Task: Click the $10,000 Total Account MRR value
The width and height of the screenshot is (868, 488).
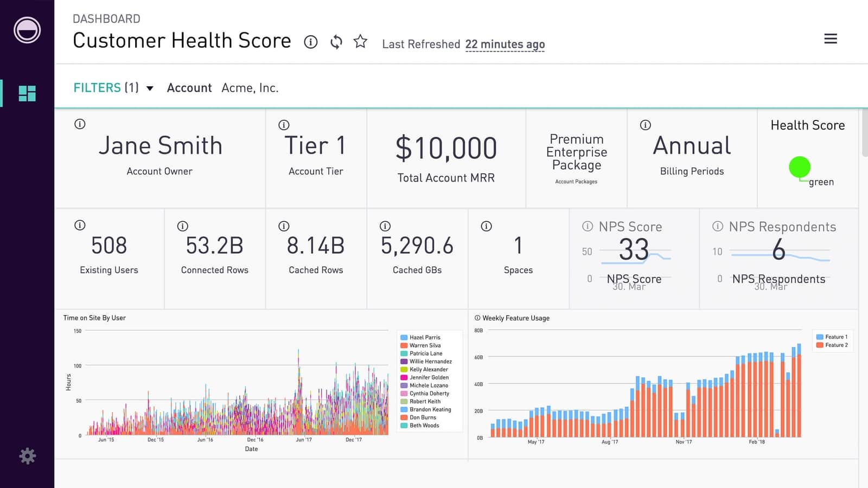Action: click(446, 149)
